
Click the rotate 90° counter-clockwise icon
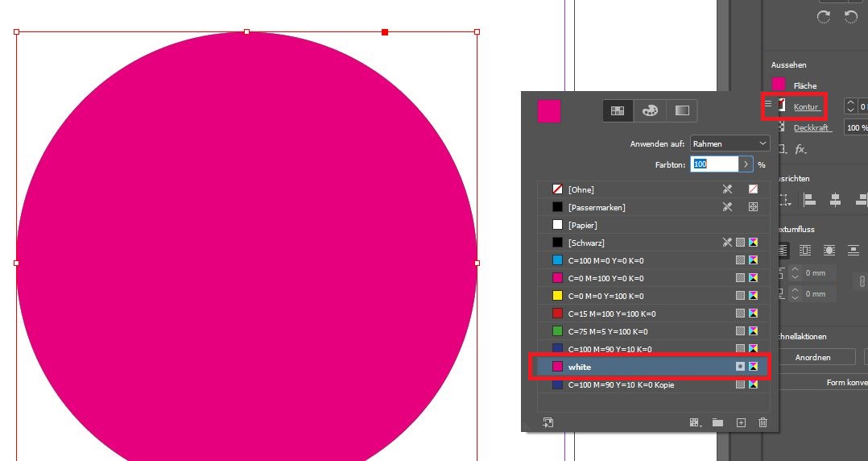click(850, 17)
